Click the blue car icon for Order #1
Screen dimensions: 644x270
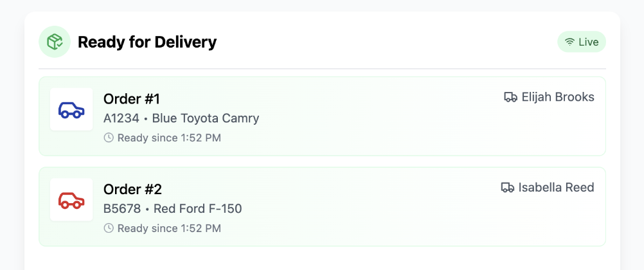[x=71, y=110]
